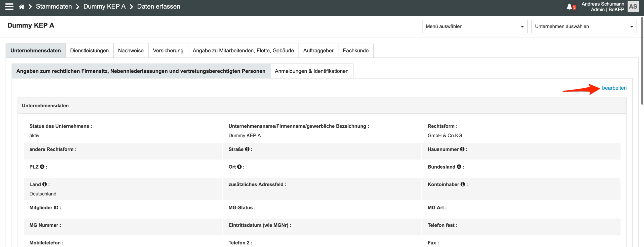
Task: Switch to the Fachkunde tab
Action: [x=356, y=50]
